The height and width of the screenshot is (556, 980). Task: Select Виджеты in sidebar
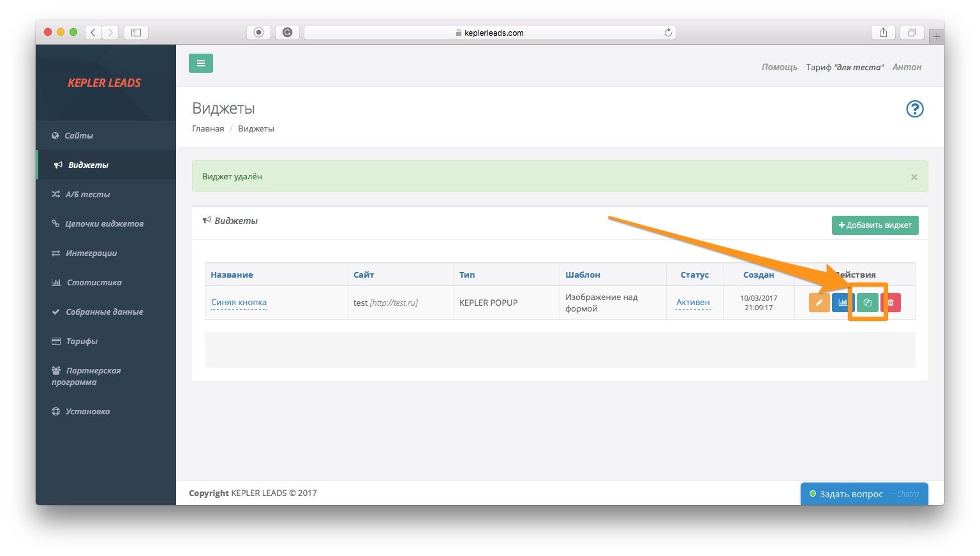(106, 165)
